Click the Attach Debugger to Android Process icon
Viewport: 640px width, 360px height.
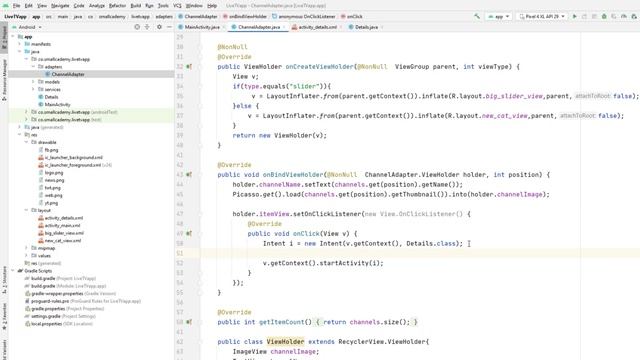633,16
